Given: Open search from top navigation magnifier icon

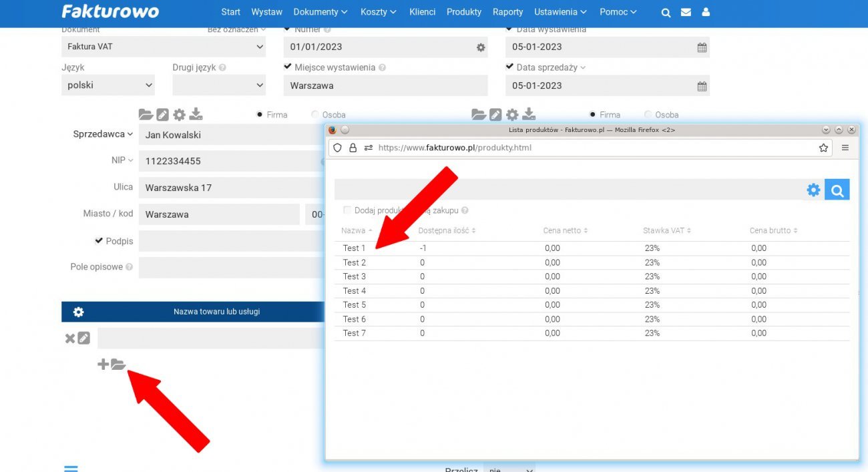Looking at the screenshot, I should click(666, 12).
